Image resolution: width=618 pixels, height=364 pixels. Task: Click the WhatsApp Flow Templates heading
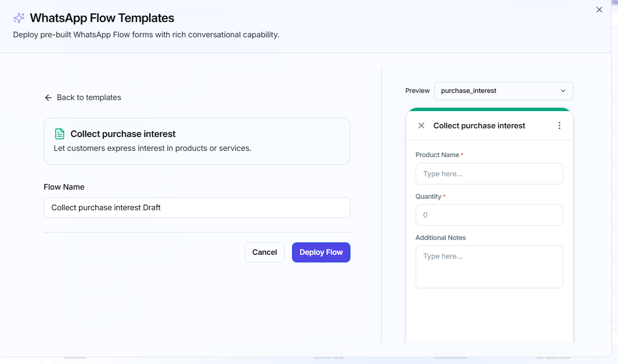(102, 18)
